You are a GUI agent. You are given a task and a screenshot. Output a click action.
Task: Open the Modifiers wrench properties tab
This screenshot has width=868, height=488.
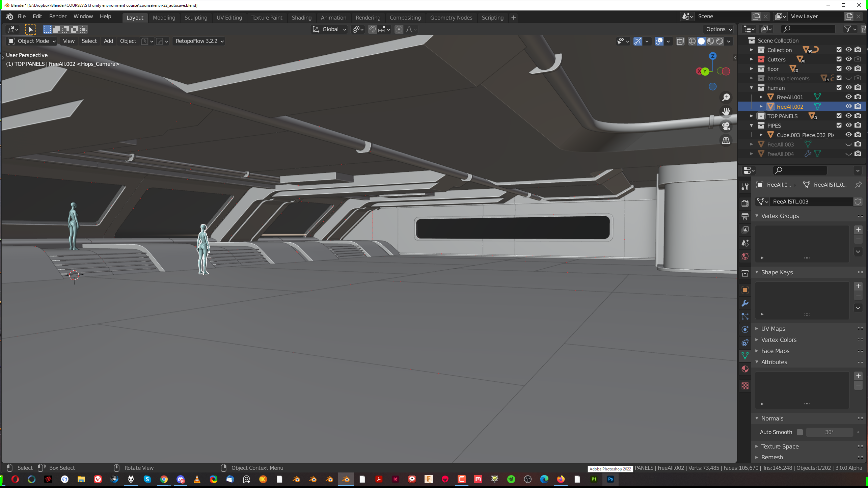(745, 303)
